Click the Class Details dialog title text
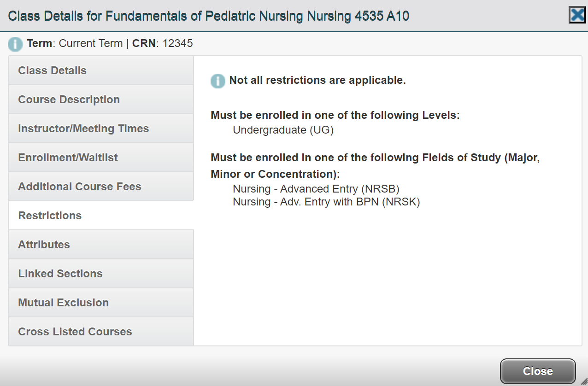This screenshot has height=386, width=588. pyautogui.click(x=209, y=17)
